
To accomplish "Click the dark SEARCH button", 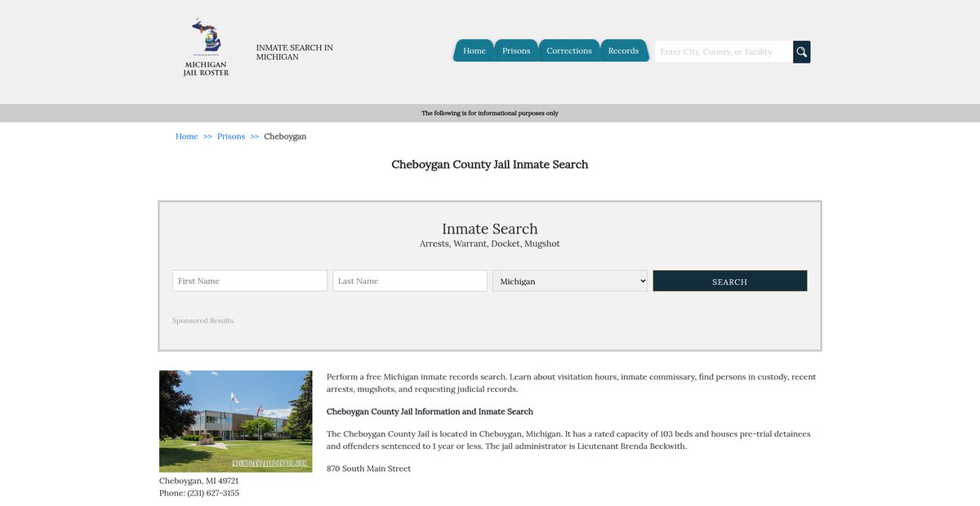I will (x=730, y=281).
